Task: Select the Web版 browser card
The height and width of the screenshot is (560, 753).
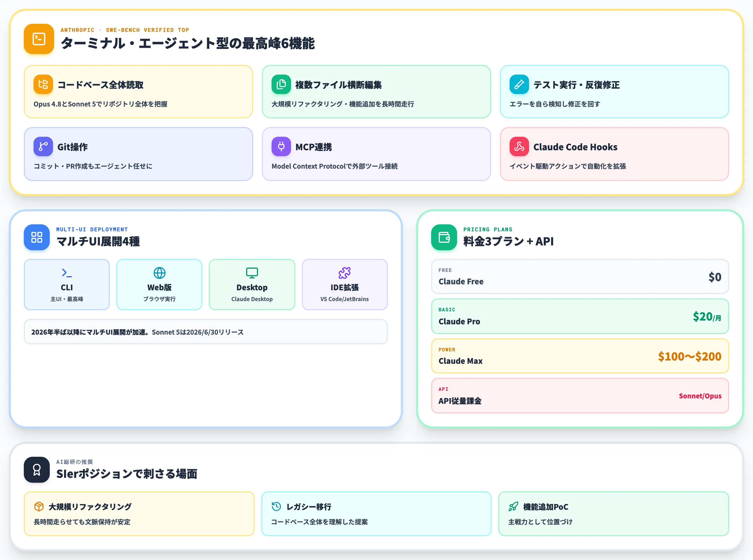Action: point(159,285)
